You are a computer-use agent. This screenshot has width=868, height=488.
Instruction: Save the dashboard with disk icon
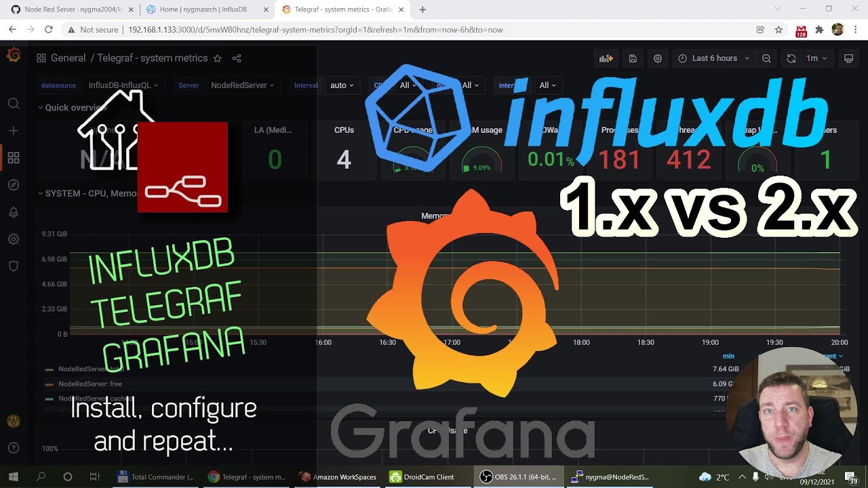[x=633, y=58]
